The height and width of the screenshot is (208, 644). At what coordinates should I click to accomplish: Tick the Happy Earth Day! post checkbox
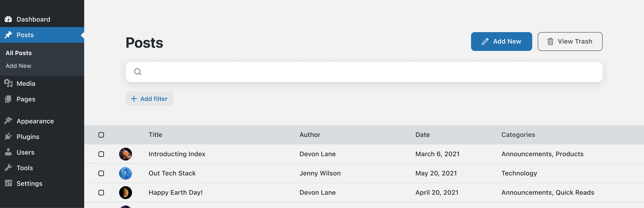101,193
